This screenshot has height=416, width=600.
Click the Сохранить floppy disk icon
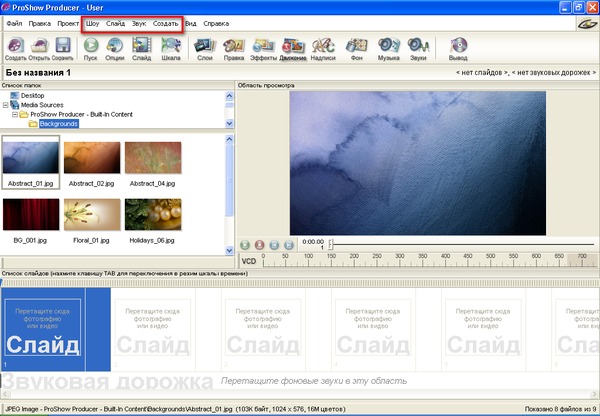(x=62, y=49)
